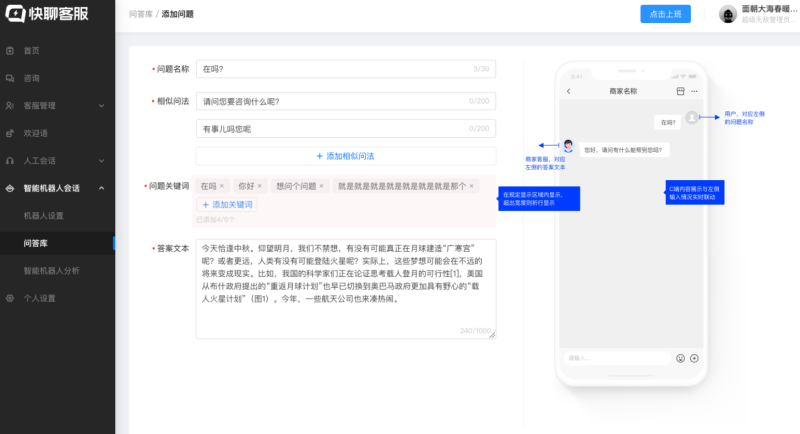Click the user avatar in top bar
This screenshot has width=800, height=434.
(728, 14)
